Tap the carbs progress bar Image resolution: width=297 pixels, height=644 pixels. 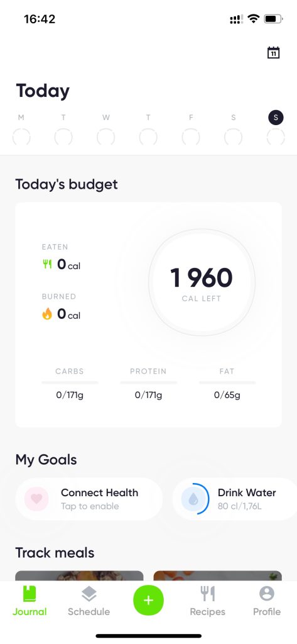click(x=70, y=382)
